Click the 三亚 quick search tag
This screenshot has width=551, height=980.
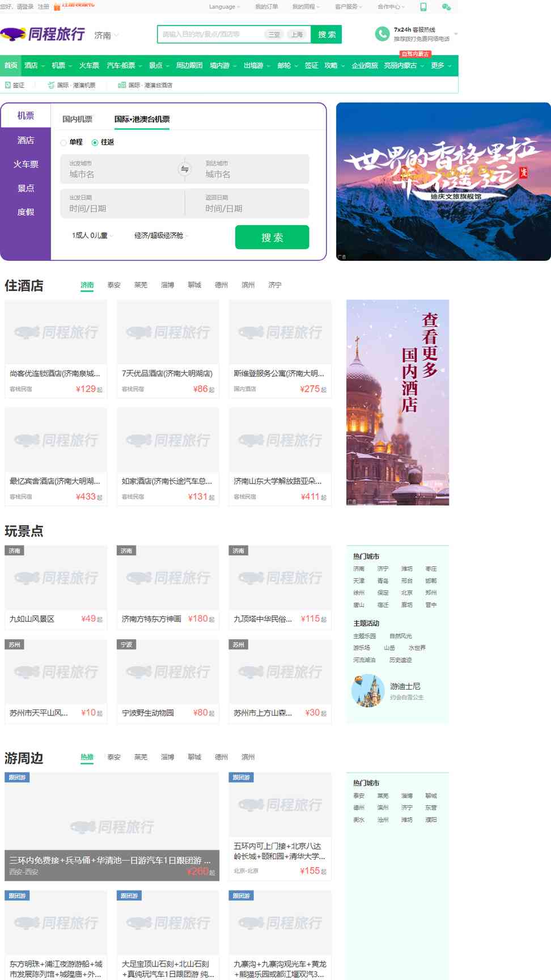tap(274, 35)
